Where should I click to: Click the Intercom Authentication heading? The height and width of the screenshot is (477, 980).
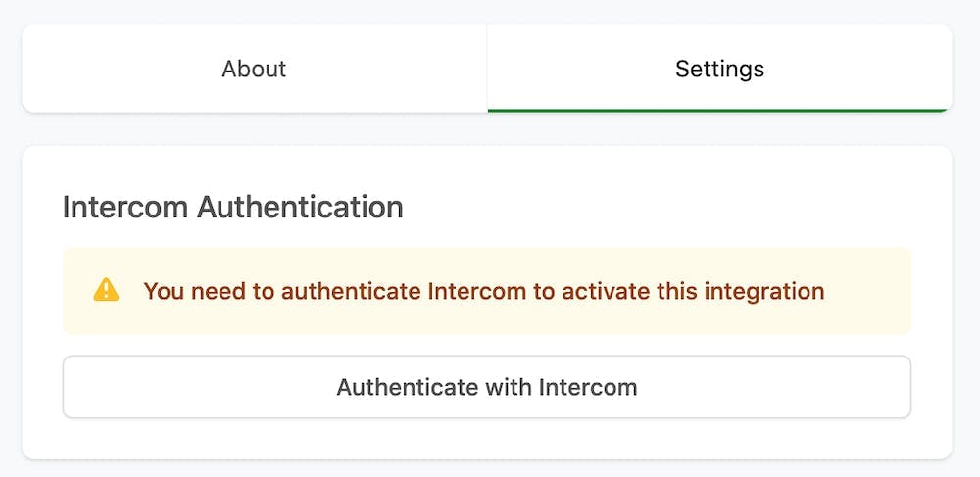232,208
